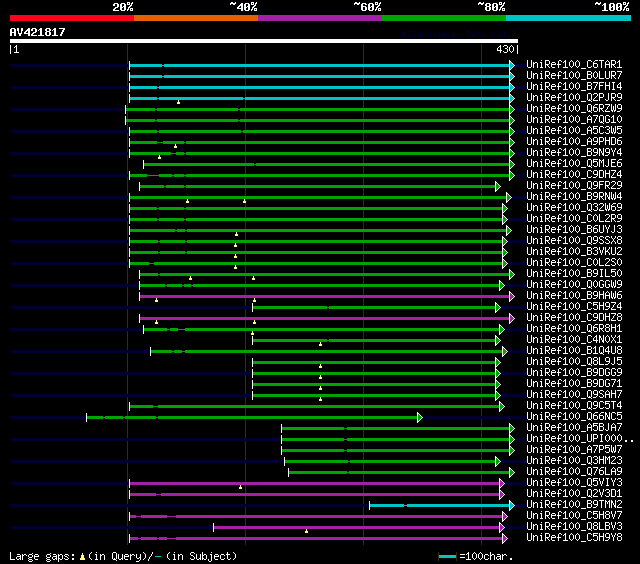Click the orange ~40% identity legend segment

[x=196, y=18]
